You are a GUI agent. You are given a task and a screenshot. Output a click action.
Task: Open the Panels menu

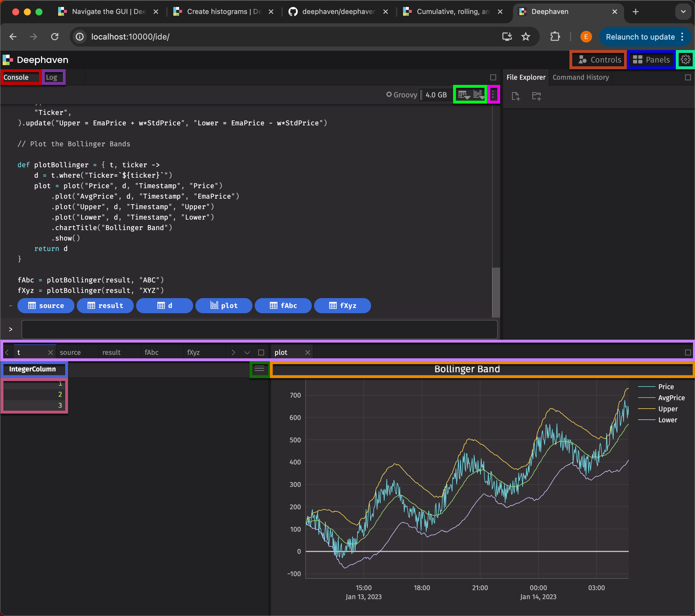click(651, 60)
